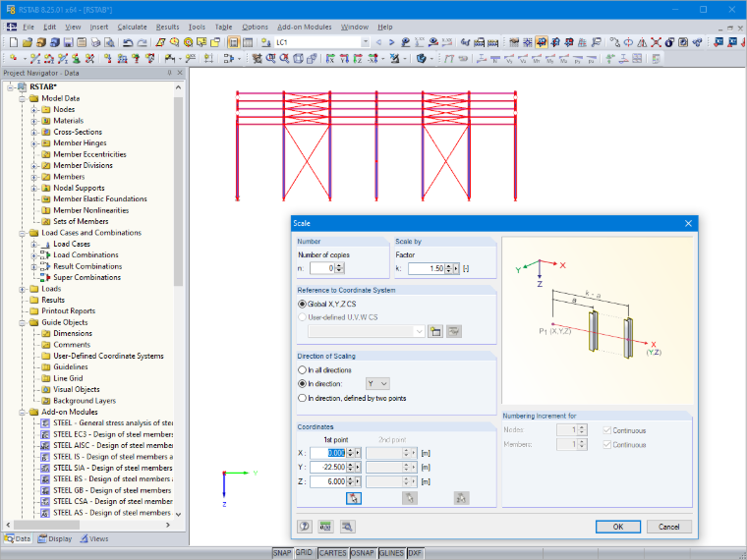Click the previous load case arrow
Image resolution: width=747 pixels, height=560 pixels.
click(x=378, y=42)
